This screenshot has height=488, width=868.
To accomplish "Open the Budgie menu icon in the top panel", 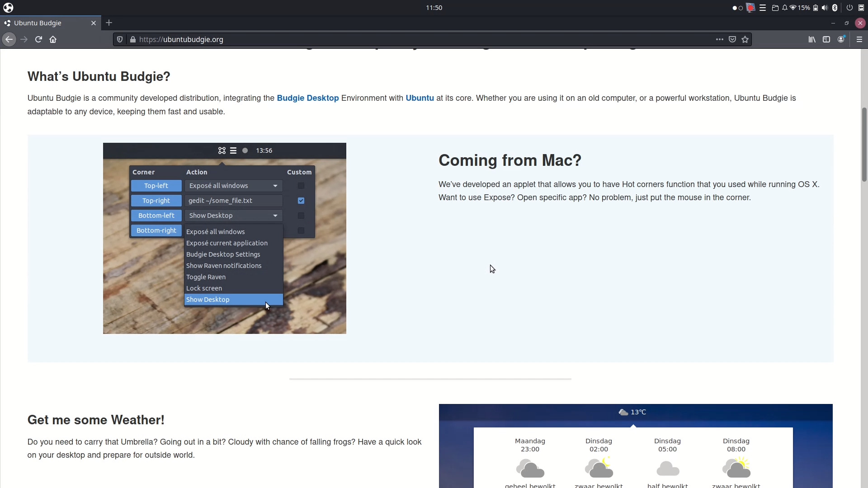I will (8, 8).
